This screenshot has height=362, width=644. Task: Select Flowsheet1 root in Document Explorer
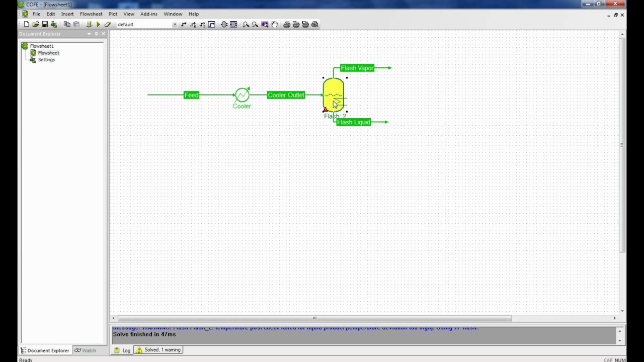(x=42, y=46)
